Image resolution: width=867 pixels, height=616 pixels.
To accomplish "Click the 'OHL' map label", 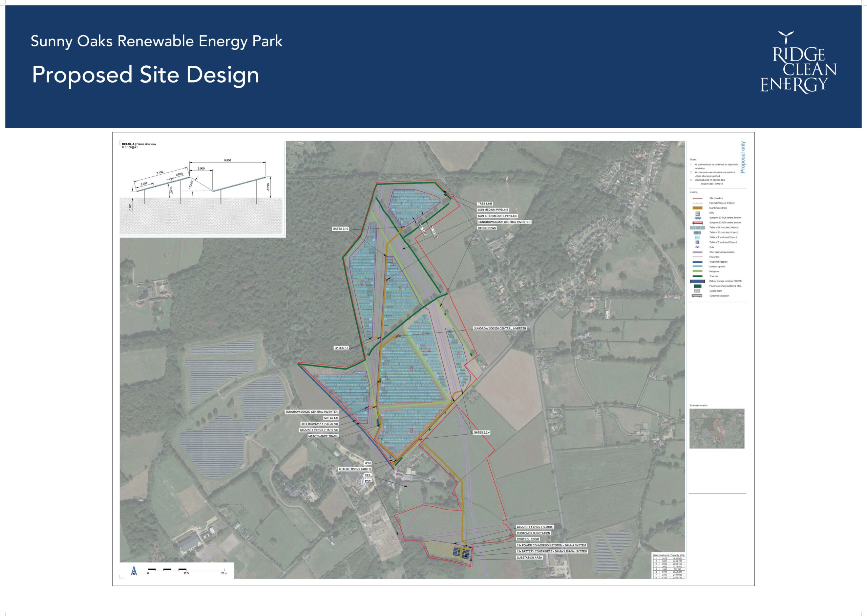I will pyautogui.click(x=368, y=475).
